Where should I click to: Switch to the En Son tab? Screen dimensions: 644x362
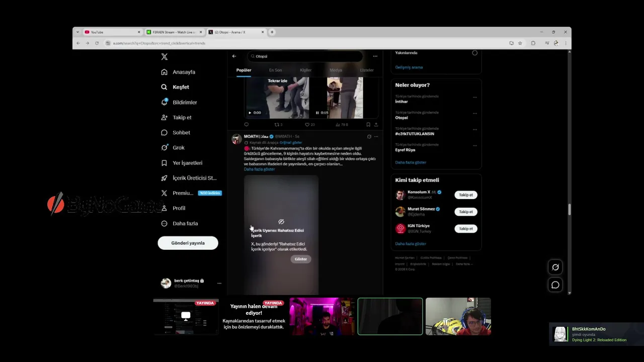tap(275, 70)
